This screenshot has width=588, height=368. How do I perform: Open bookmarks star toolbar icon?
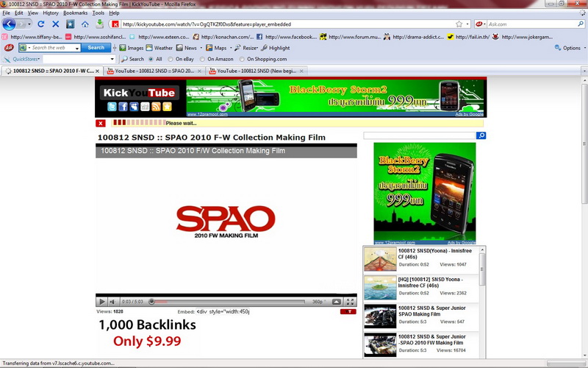(70, 24)
